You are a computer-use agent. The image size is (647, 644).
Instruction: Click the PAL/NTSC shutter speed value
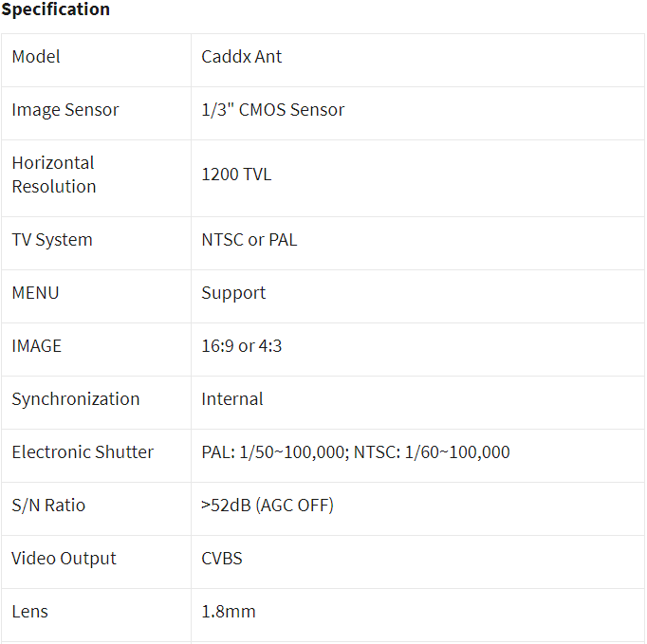pos(356,452)
